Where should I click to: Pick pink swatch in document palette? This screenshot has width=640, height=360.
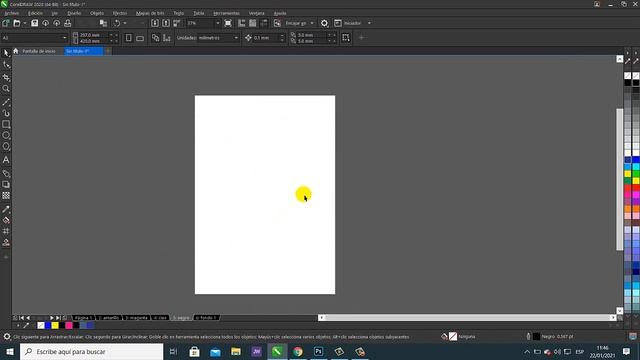tap(69, 325)
